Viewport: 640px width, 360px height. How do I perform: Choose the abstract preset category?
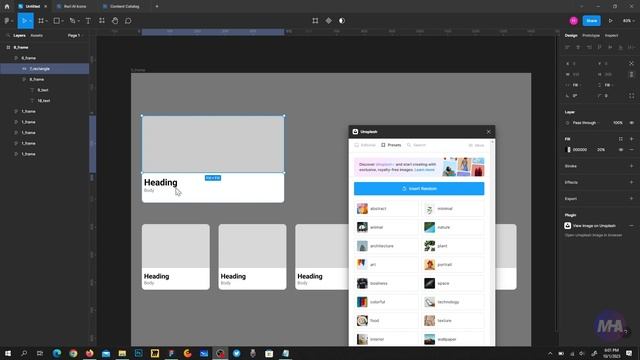(x=386, y=209)
